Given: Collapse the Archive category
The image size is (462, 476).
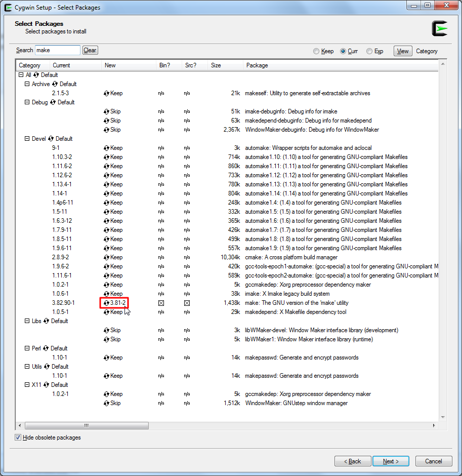Looking at the screenshot, I should (27, 84).
